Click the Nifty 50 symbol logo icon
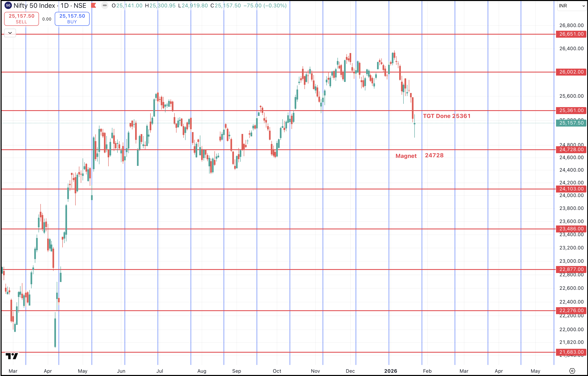The height and width of the screenshot is (376, 588). (8, 5)
